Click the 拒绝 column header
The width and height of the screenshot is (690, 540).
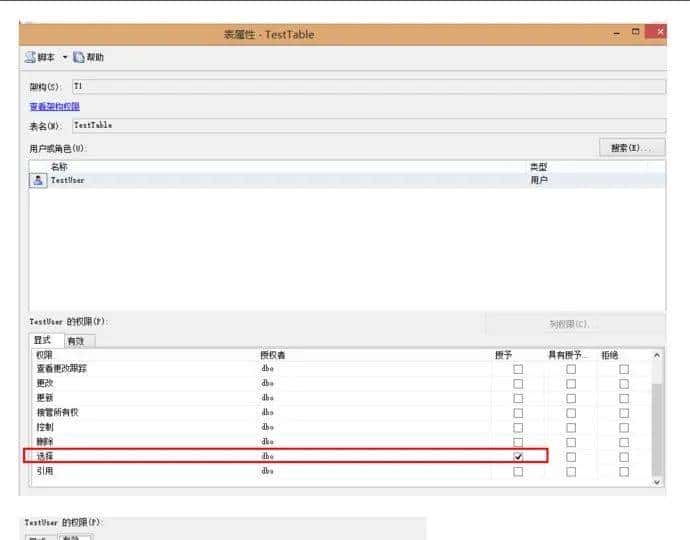click(610, 355)
